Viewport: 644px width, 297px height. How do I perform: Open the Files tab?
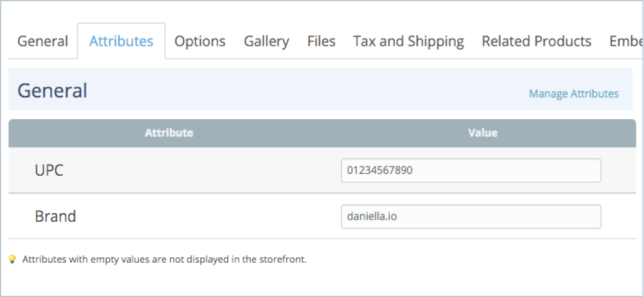pyautogui.click(x=321, y=41)
